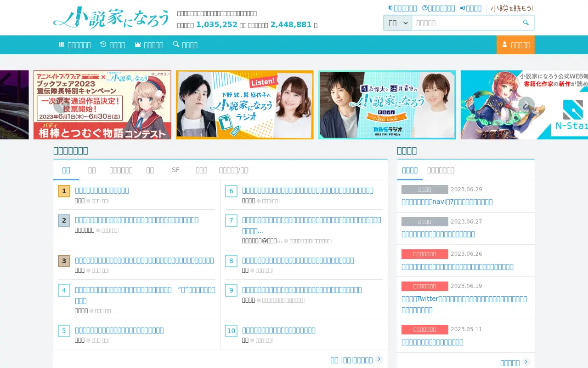Open the 小説家になろうラジオ Listen! banner
The image size is (588, 368).
coord(245,105)
